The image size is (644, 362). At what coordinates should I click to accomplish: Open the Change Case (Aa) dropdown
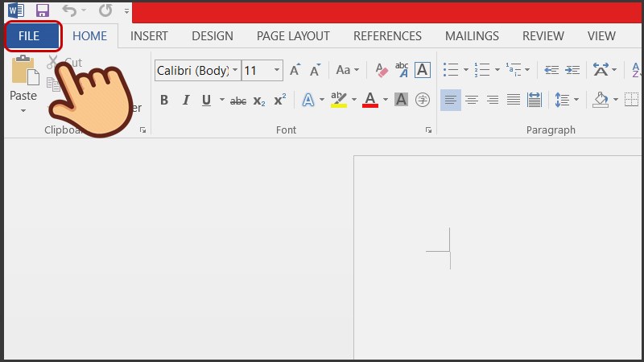(x=347, y=71)
